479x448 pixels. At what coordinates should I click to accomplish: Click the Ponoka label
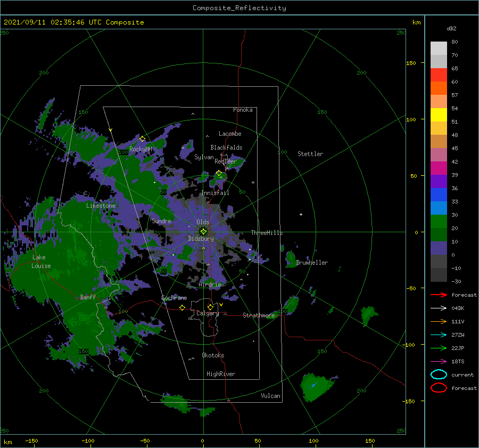tap(243, 110)
